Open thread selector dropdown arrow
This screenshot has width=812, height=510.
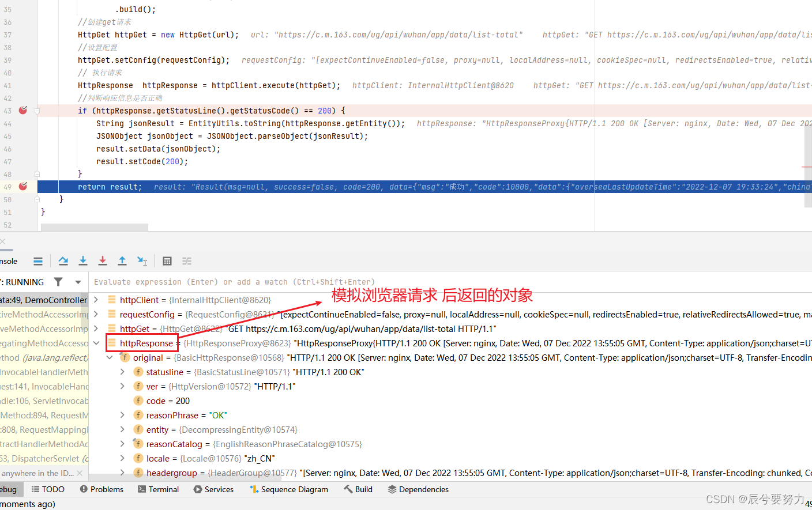pos(78,282)
